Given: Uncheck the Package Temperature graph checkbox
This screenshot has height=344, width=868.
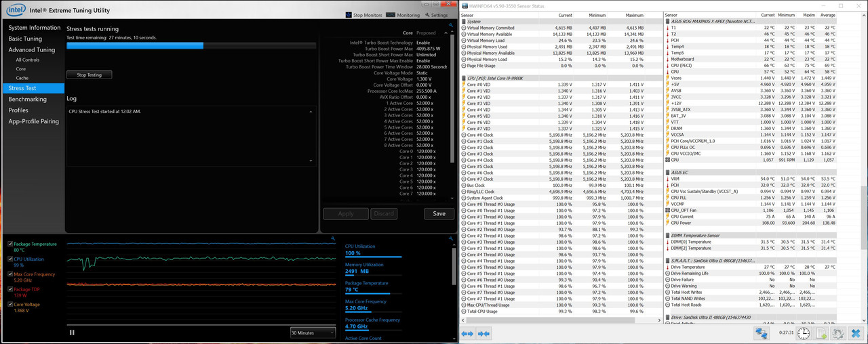Looking at the screenshot, I should point(9,244).
